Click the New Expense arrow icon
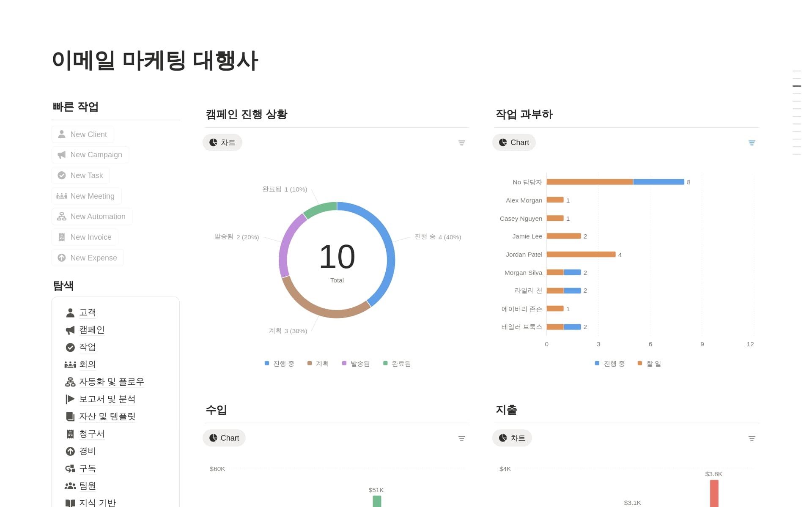This screenshot has height=507, width=812. [62, 258]
